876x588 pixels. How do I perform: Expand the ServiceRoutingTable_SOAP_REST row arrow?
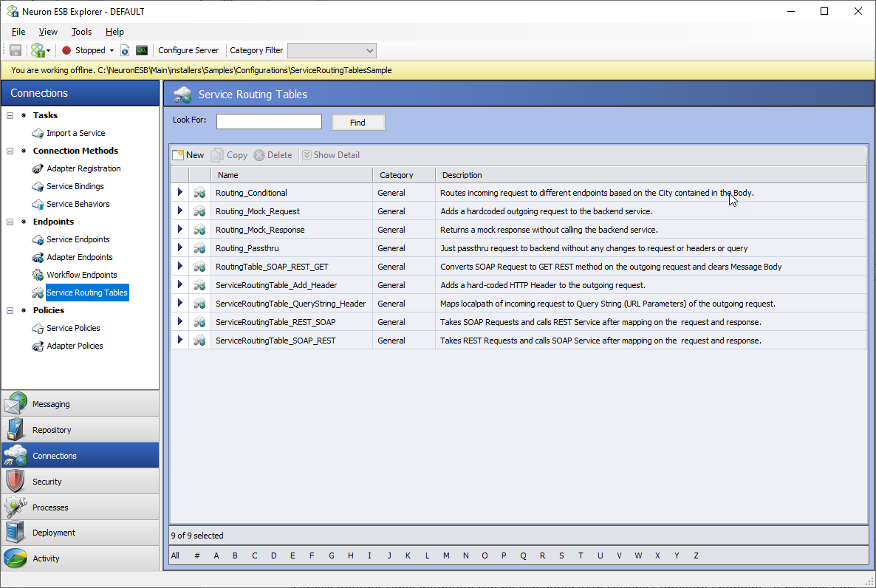180,340
